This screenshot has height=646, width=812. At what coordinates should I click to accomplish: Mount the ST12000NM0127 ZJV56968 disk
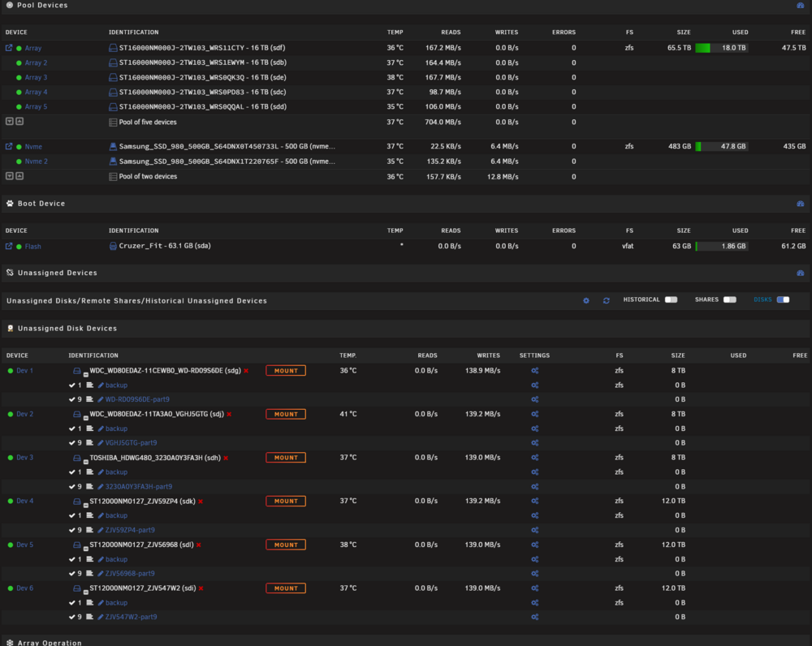(x=286, y=545)
